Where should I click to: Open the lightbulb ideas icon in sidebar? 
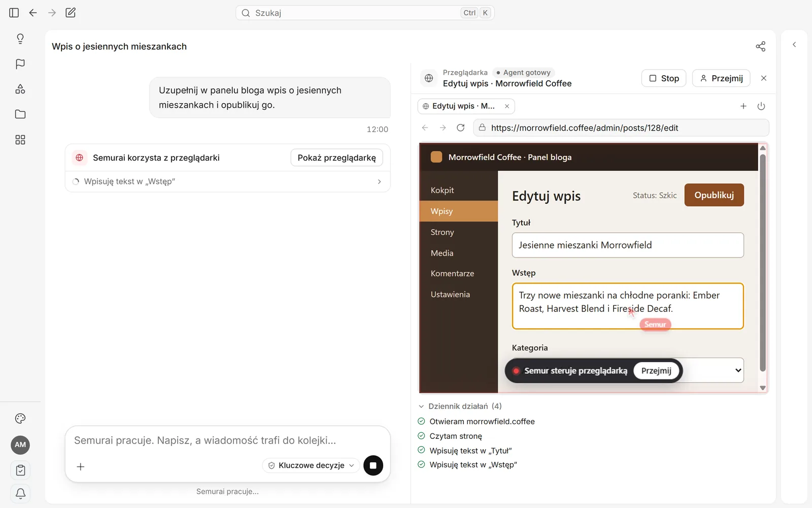click(20, 39)
